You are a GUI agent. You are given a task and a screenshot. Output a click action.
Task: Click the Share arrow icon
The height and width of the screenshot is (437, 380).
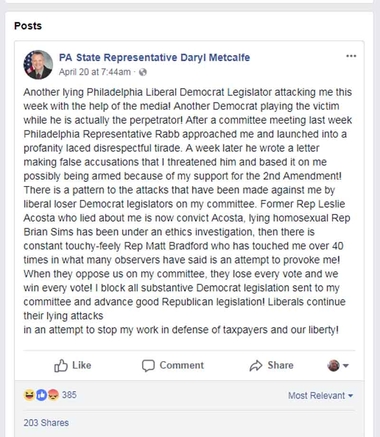coord(256,366)
